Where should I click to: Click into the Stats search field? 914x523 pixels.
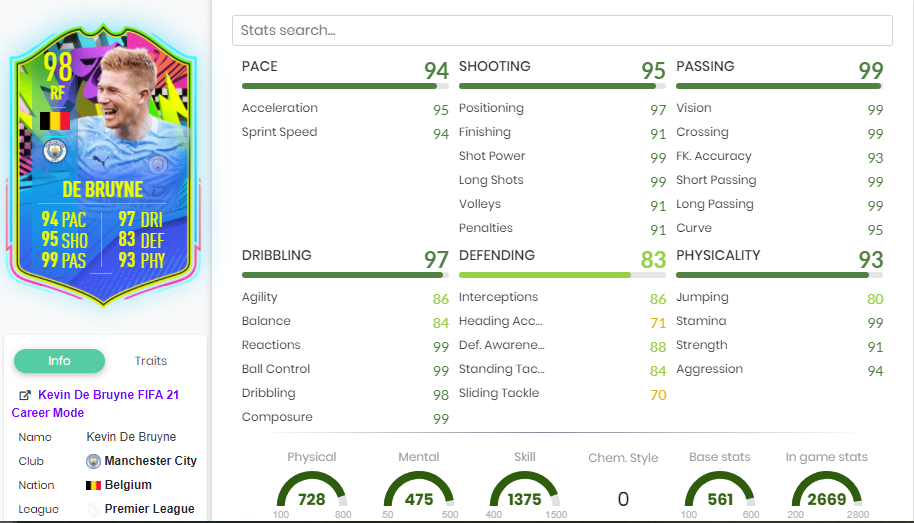point(562,30)
